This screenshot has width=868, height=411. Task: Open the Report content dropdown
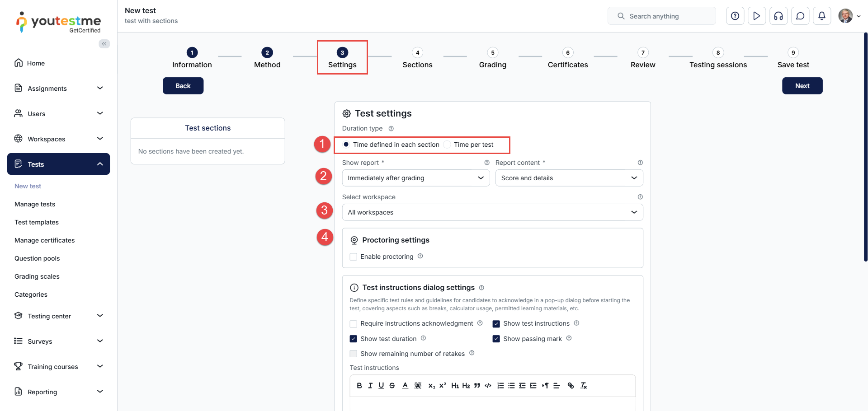tap(569, 178)
